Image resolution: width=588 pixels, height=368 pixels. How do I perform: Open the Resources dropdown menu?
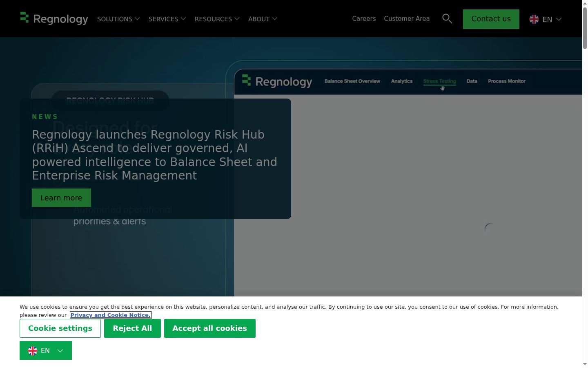point(217,19)
